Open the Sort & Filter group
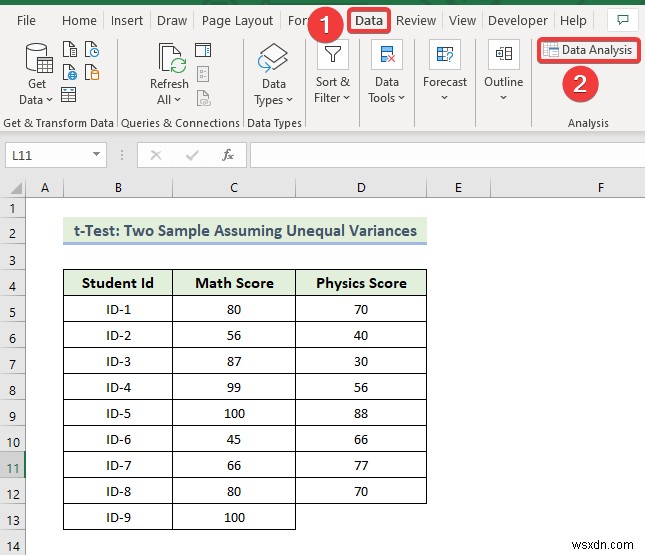 point(332,73)
